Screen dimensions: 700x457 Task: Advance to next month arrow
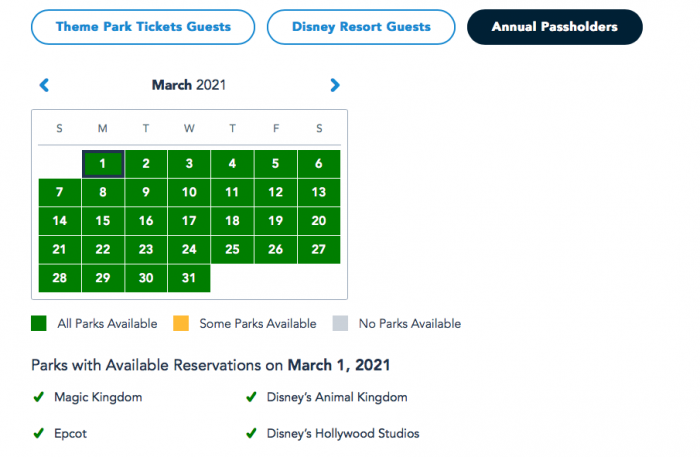(x=335, y=86)
